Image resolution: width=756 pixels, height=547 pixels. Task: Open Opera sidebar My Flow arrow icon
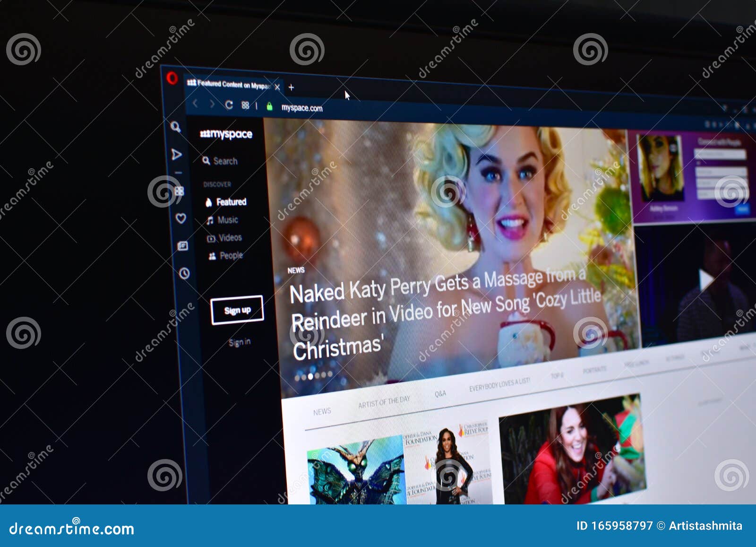click(176, 155)
